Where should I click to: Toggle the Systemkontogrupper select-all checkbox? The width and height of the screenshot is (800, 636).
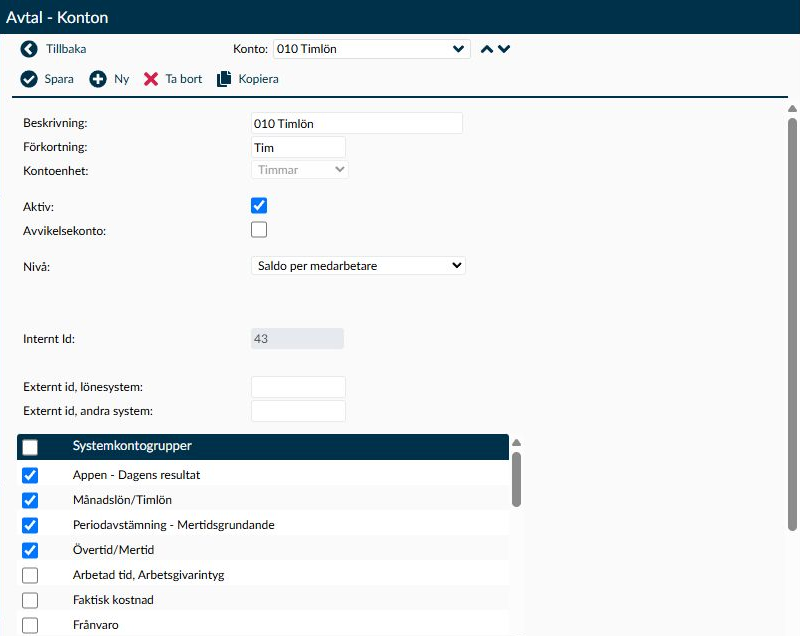click(x=30, y=447)
